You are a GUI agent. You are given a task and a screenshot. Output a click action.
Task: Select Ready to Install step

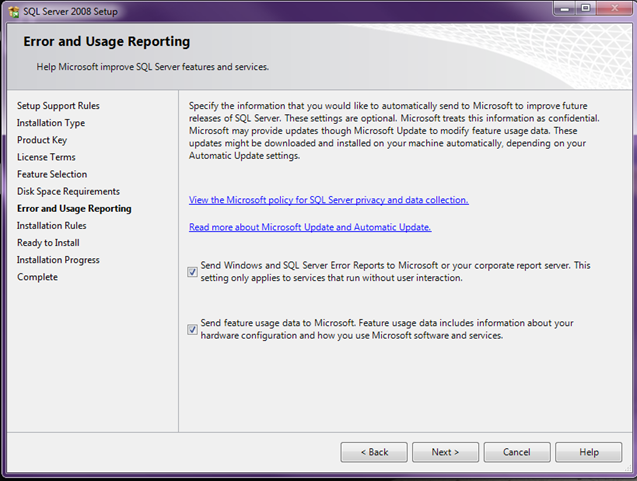[48, 243]
